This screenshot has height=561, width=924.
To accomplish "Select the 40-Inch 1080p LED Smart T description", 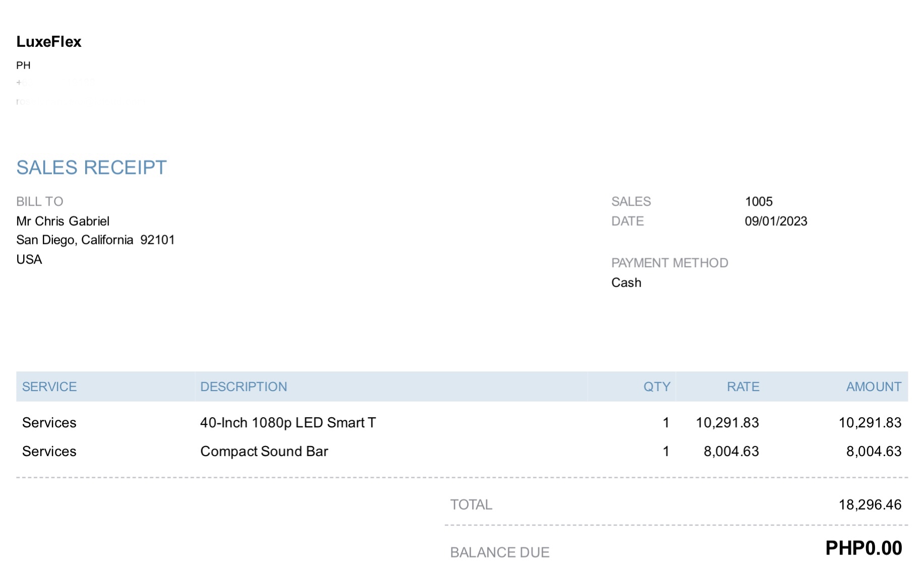I will [x=288, y=422].
